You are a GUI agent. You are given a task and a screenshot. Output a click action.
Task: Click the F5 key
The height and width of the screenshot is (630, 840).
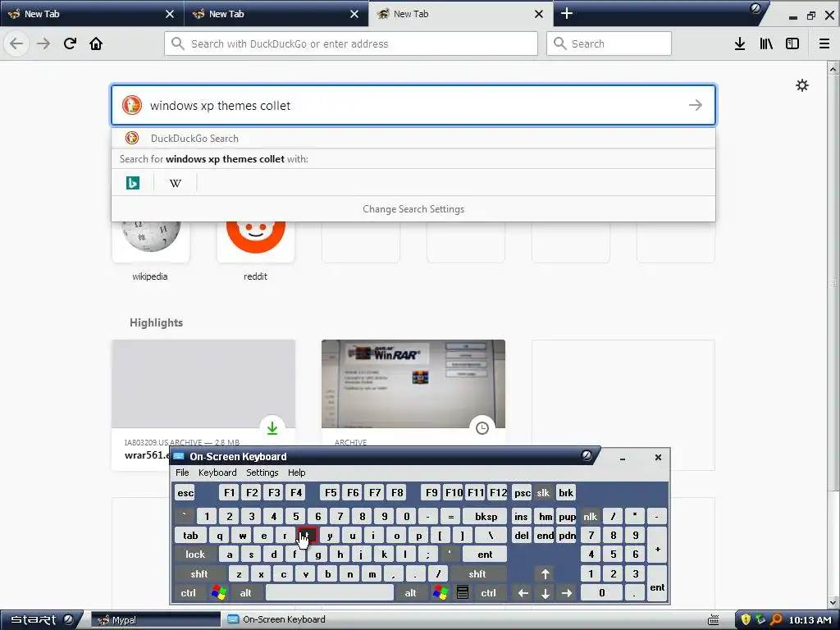tap(331, 492)
